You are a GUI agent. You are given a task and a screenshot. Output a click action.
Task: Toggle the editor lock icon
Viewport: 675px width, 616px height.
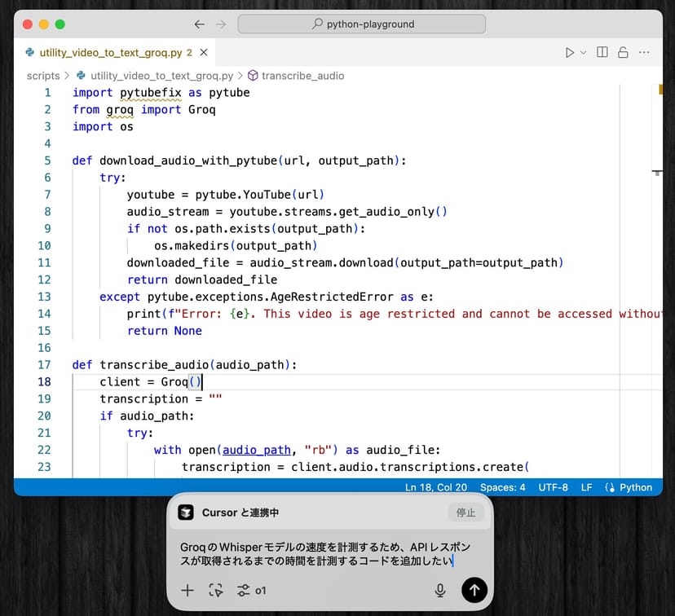point(623,52)
